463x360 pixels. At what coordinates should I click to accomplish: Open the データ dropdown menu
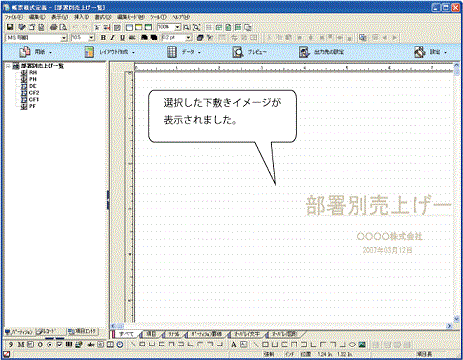coord(199,53)
